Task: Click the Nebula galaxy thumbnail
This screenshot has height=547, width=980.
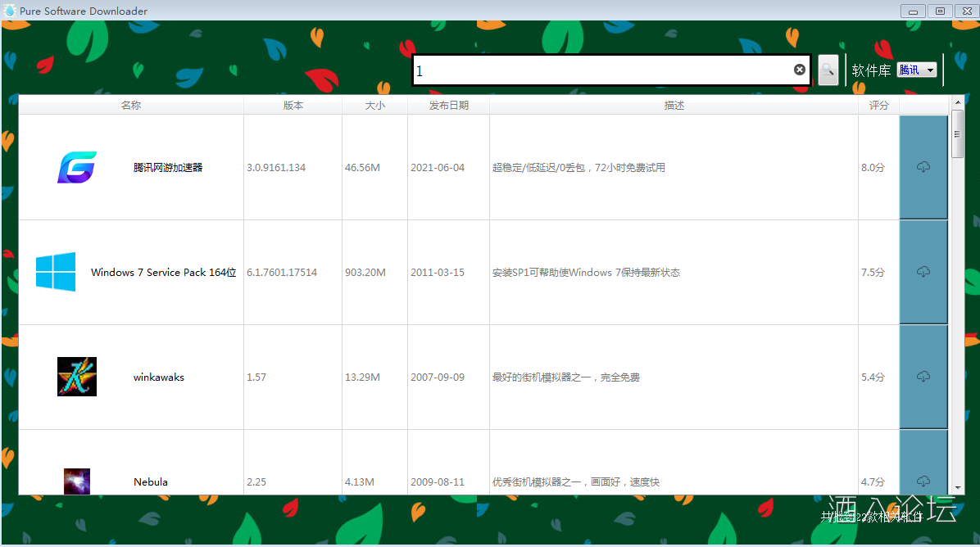Action: point(76,481)
